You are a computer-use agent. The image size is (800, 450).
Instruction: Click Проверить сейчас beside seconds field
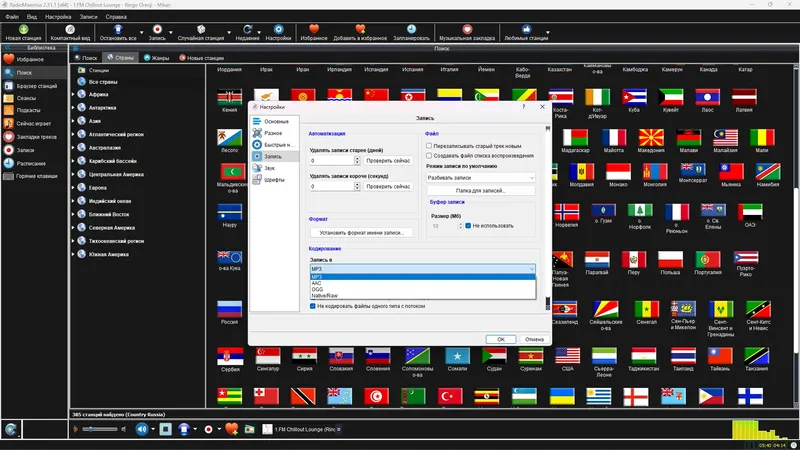point(388,186)
